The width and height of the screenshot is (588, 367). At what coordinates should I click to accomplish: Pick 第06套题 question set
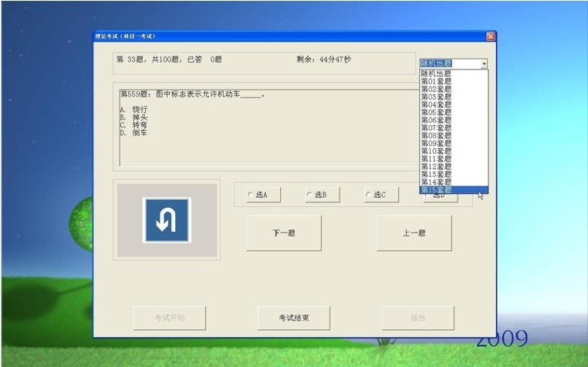pos(454,120)
